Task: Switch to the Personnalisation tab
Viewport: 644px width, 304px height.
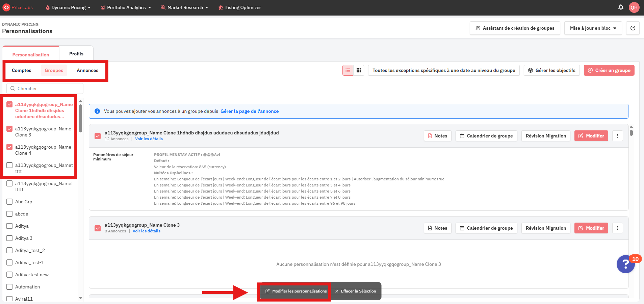Action: 31,55
